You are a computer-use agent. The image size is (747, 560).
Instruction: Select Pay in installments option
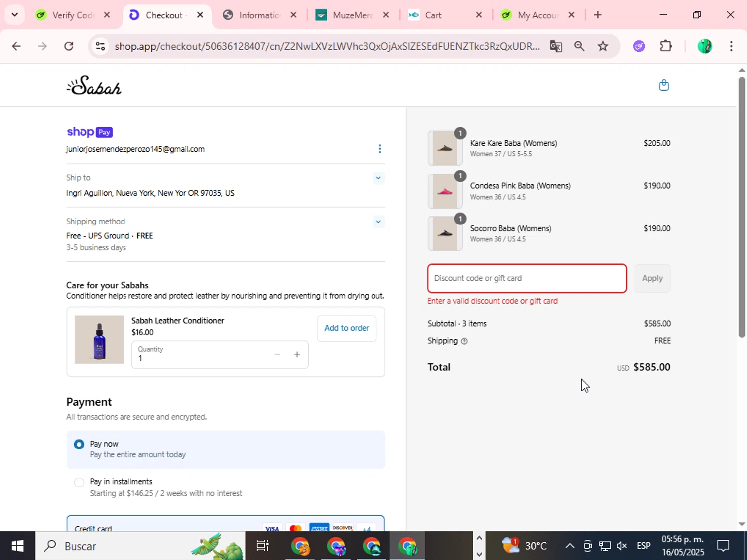coord(79,482)
